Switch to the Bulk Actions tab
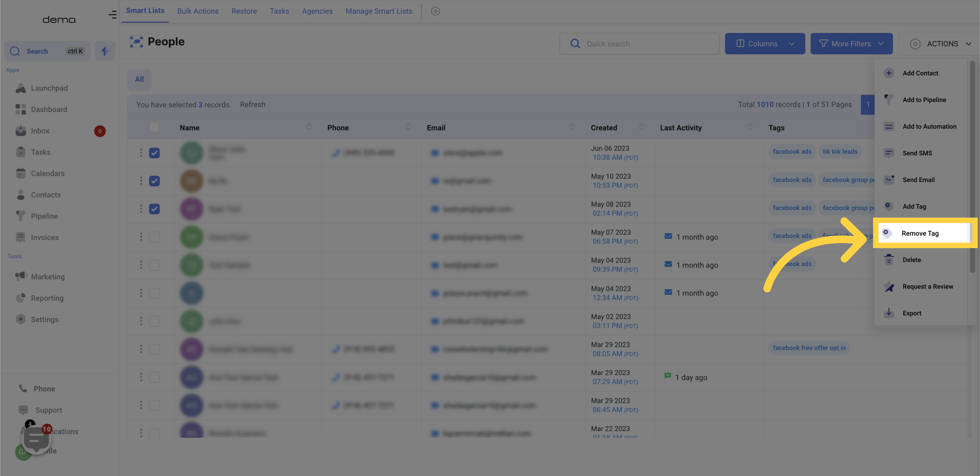Screen dimensions: 980x476 click(198, 11)
